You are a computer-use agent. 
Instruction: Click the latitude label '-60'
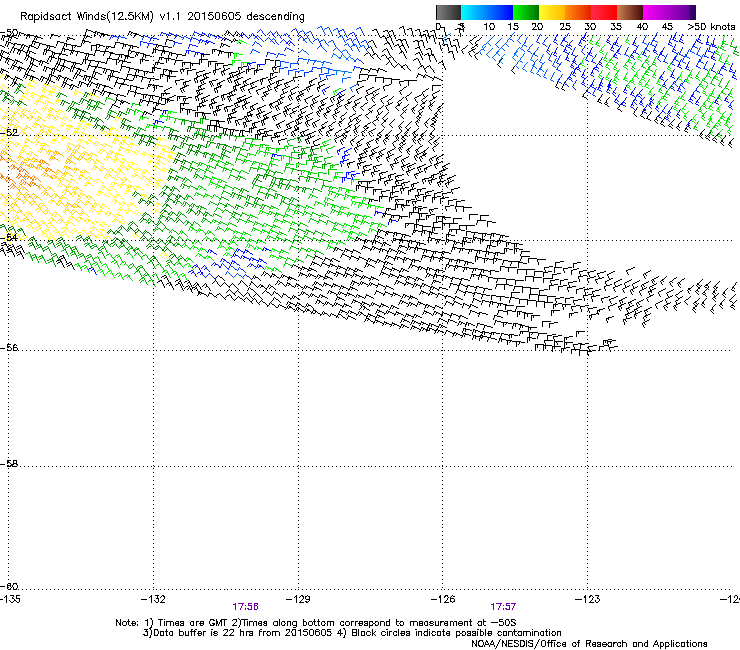pyautogui.click(x=9, y=587)
